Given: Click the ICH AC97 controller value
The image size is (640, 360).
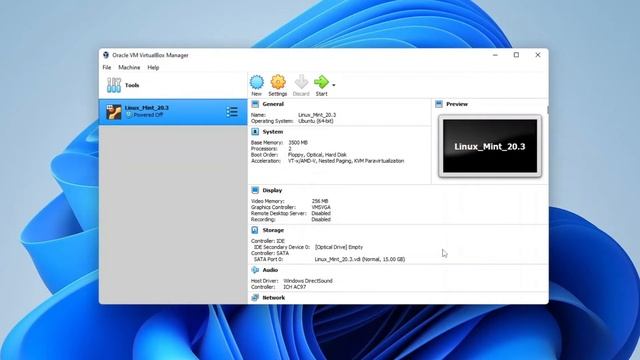Looking at the screenshot, I should coord(295,287).
